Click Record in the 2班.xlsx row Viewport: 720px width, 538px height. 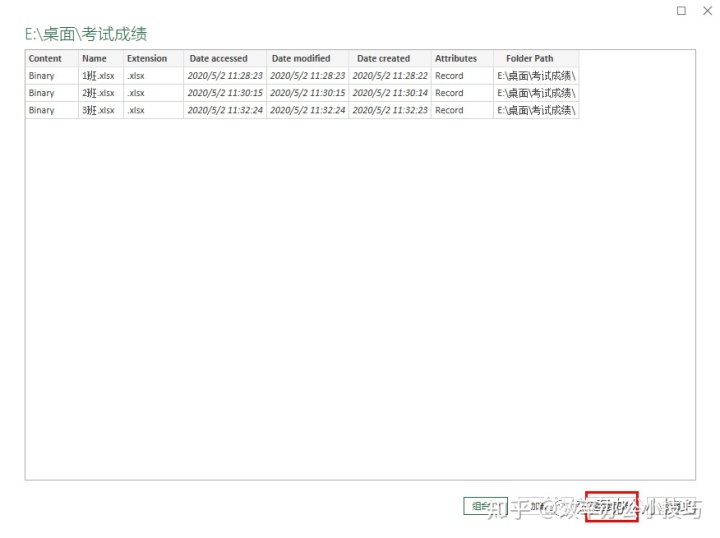point(449,93)
